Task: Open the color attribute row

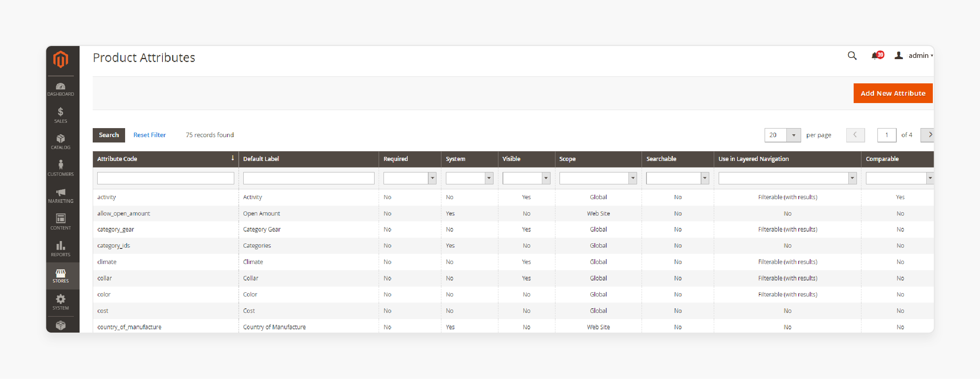Action: (x=513, y=294)
